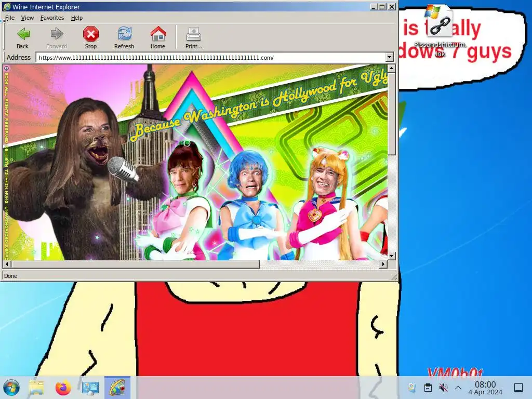Open the Windows Start menu orb
Viewport: 532px width, 399px height.
(11, 388)
